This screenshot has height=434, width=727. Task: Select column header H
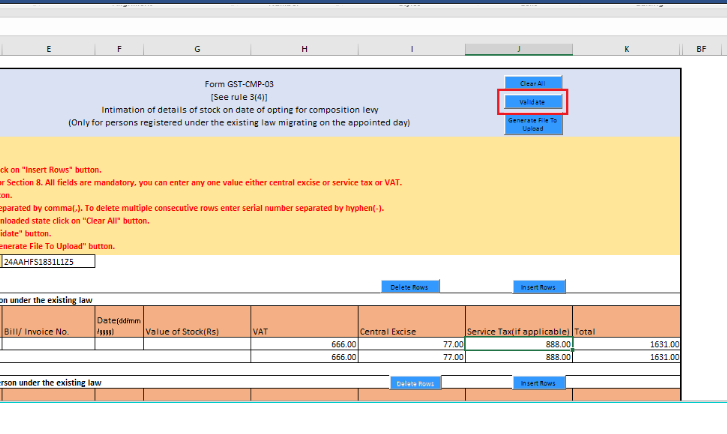point(303,48)
